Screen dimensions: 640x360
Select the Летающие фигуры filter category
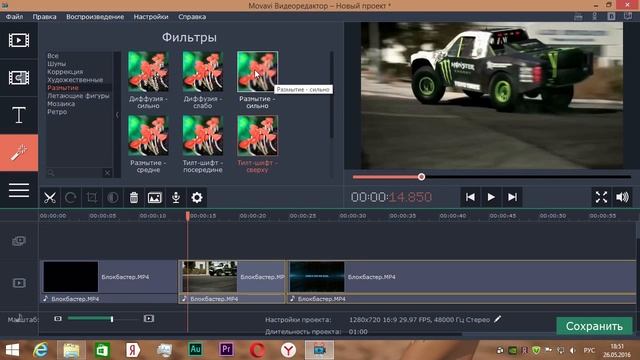[78, 96]
